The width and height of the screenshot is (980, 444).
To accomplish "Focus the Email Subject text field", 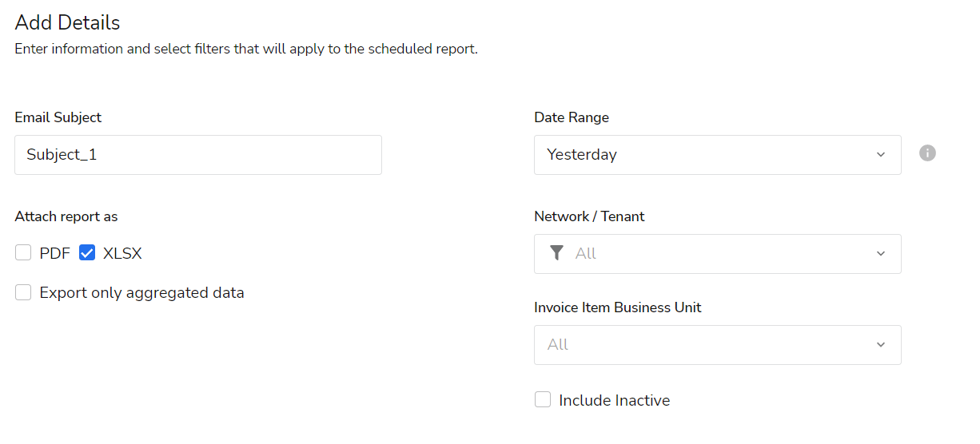I will coord(197,155).
